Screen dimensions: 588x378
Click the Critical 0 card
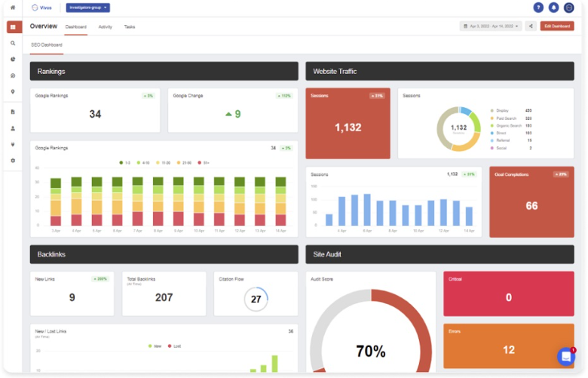(x=509, y=293)
